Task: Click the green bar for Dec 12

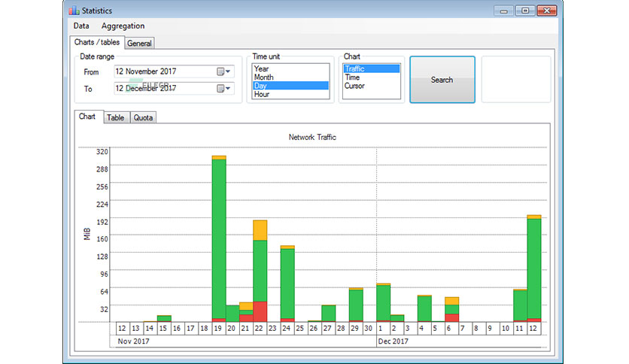Action: coord(534,268)
